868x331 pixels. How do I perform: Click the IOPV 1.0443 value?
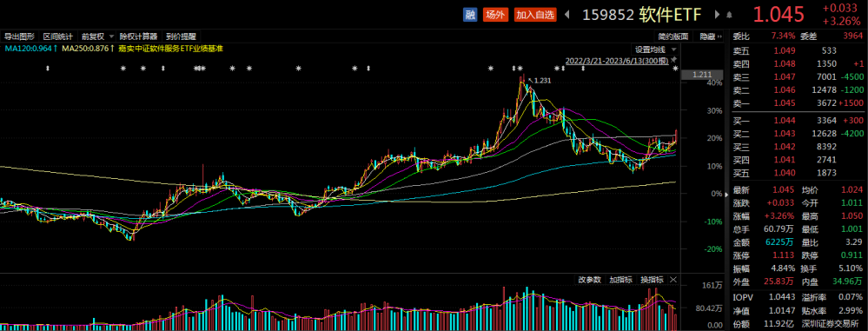pyautogui.click(x=782, y=297)
